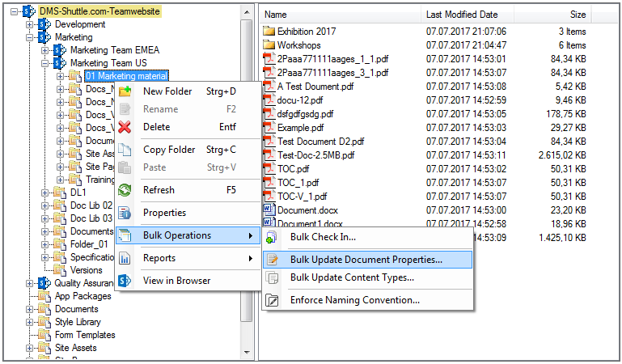Click the Bulk Operations menu icon

click(125, 235)
